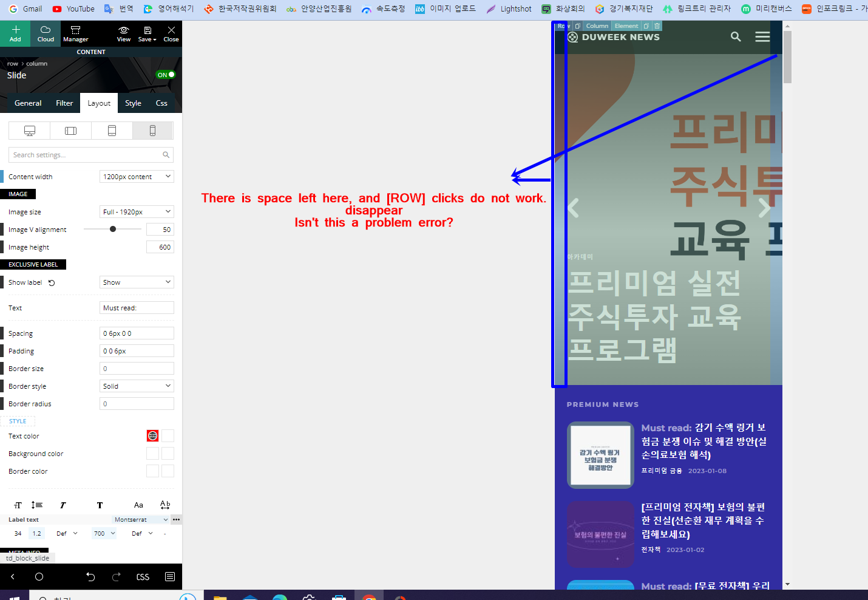Open the Save dropdown

(147, 33)
